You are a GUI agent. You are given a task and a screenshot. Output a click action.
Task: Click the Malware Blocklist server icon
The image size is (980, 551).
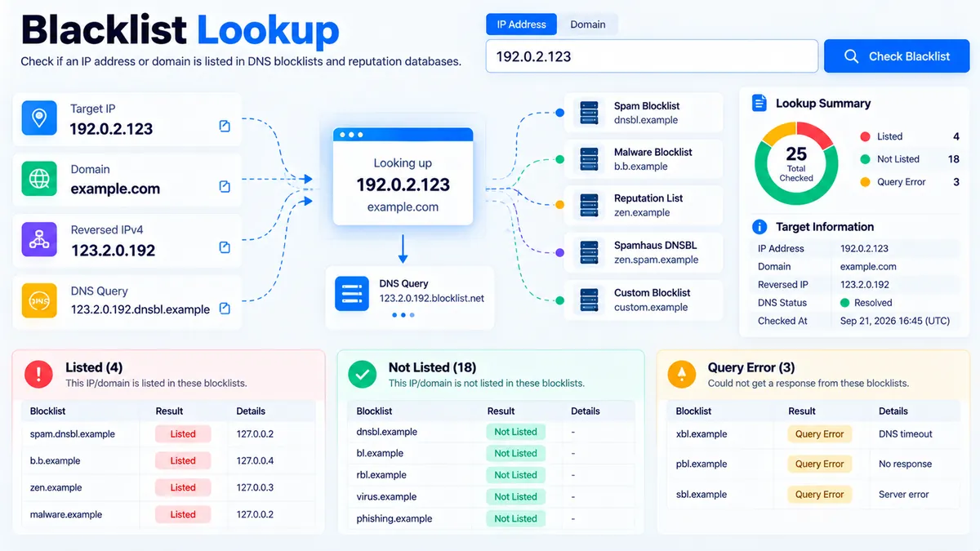(x=589, y=159)
